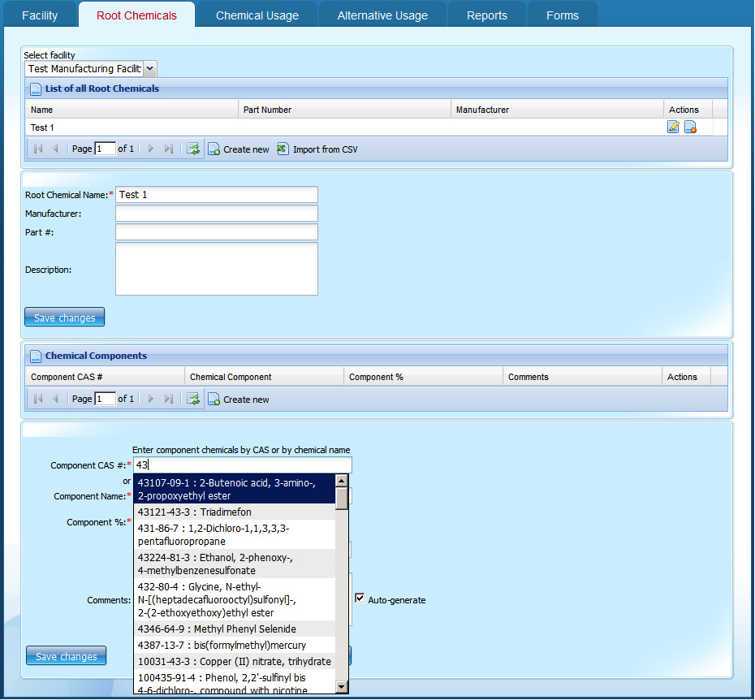Viewport: 755px width, 700px height.
Task: Click refresh icon in Root Chemicals list pager
Action: (x=193, y=149)
